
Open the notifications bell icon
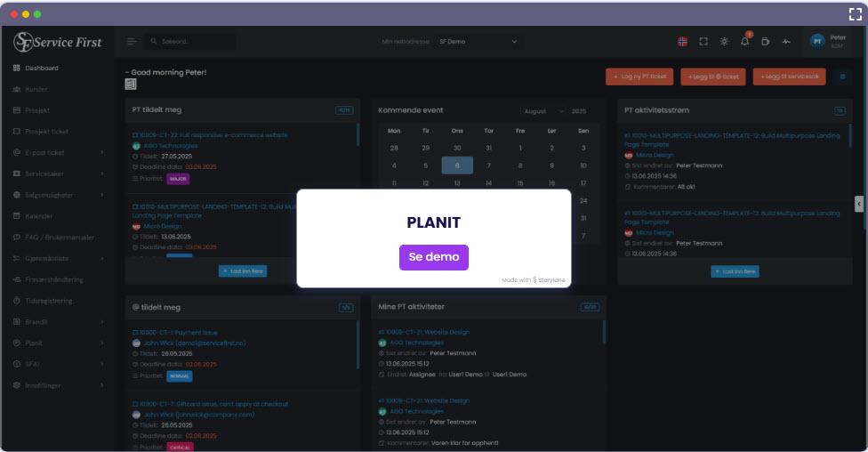744,42
